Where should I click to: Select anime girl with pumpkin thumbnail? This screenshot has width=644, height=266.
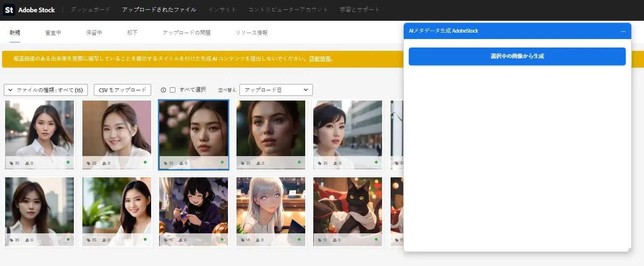pos(194,212)
